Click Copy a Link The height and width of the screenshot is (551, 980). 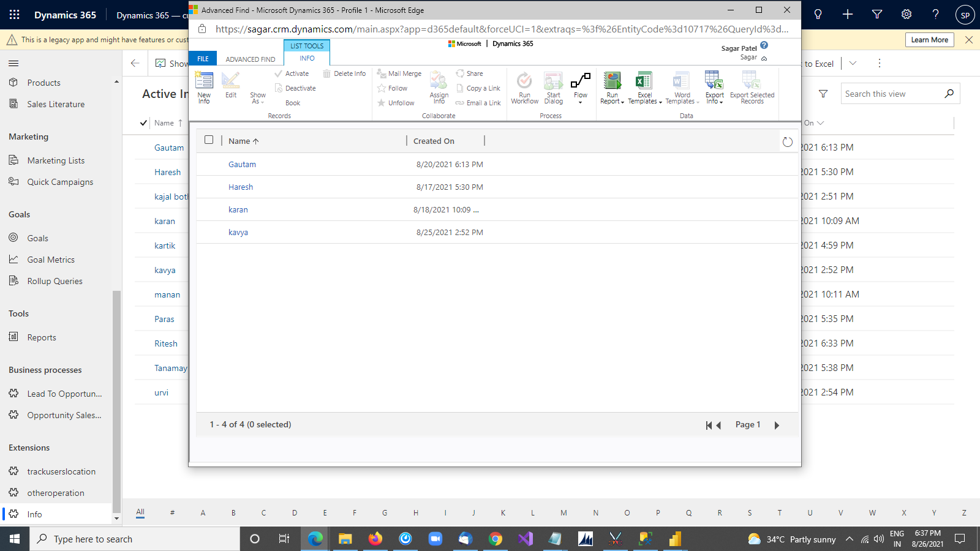[478, 88]
